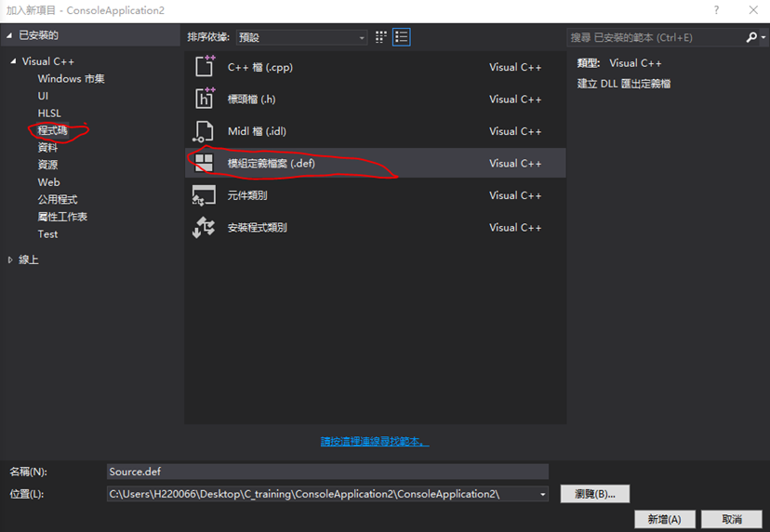The image size is (770, 532).
Task: Click the search magnifier icon
Action: coord(751,37)
